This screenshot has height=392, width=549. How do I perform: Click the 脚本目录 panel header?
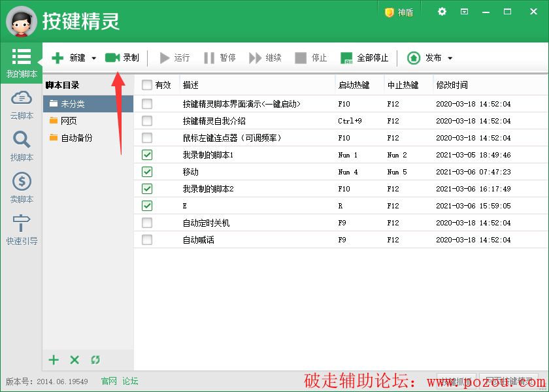coord(62,85)
